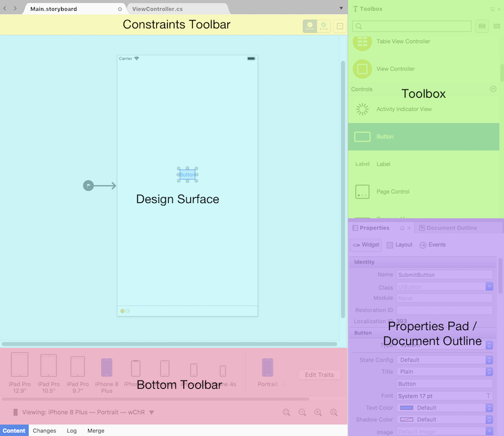Zoom in on the design surface
Screen dimensions: 504x436
[x=318, y=413]
